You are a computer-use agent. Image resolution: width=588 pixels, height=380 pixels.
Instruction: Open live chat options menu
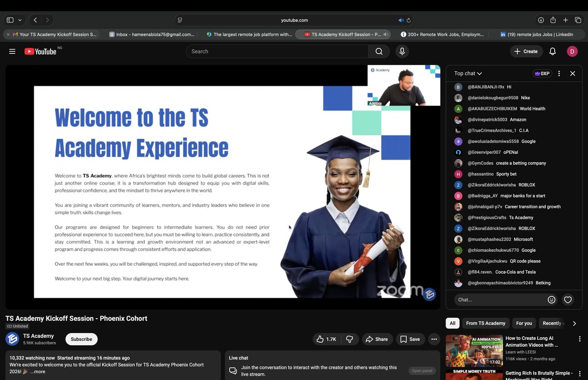[559, 73]
